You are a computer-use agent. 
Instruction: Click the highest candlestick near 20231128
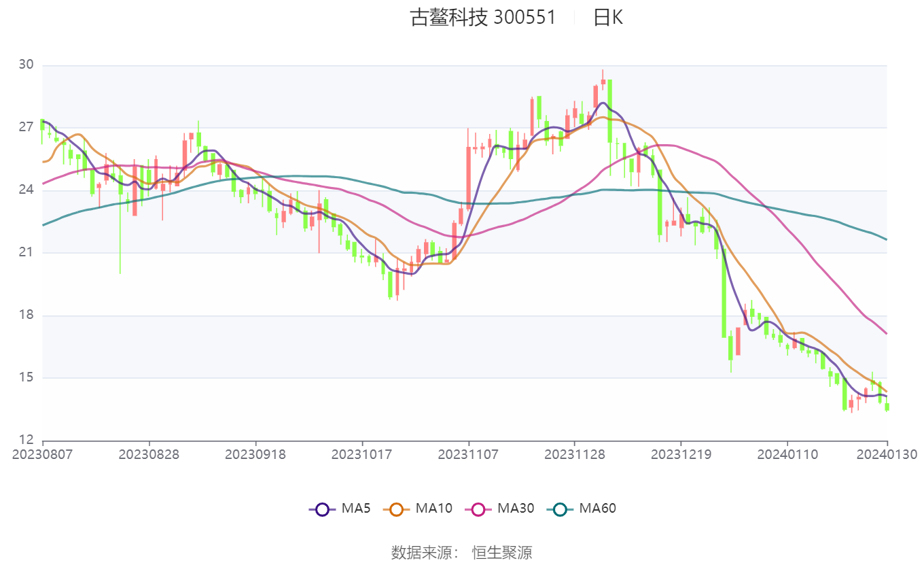[603, 79]
